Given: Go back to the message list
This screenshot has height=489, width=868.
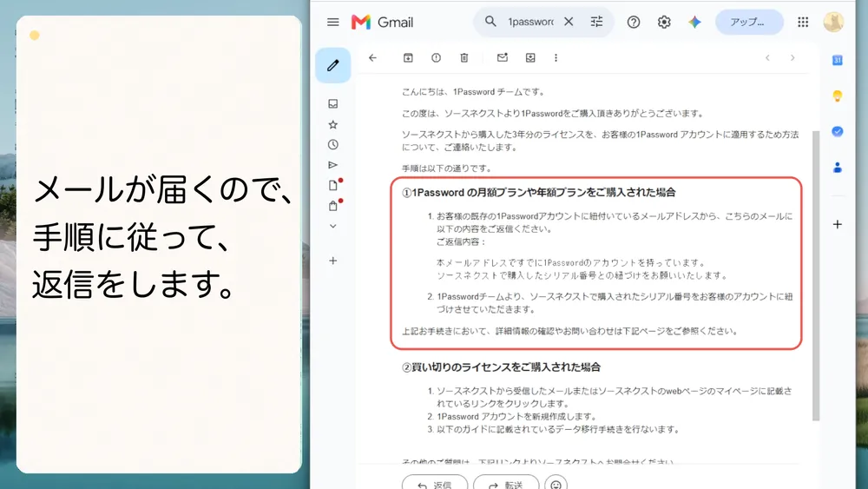Looking at the screenshot, I should (372, 57).
